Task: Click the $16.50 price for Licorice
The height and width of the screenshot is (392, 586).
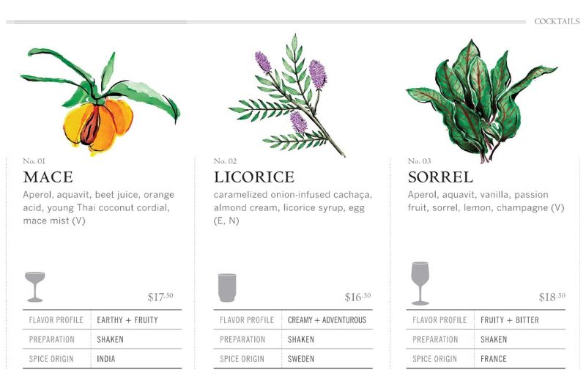Action: 357,297
